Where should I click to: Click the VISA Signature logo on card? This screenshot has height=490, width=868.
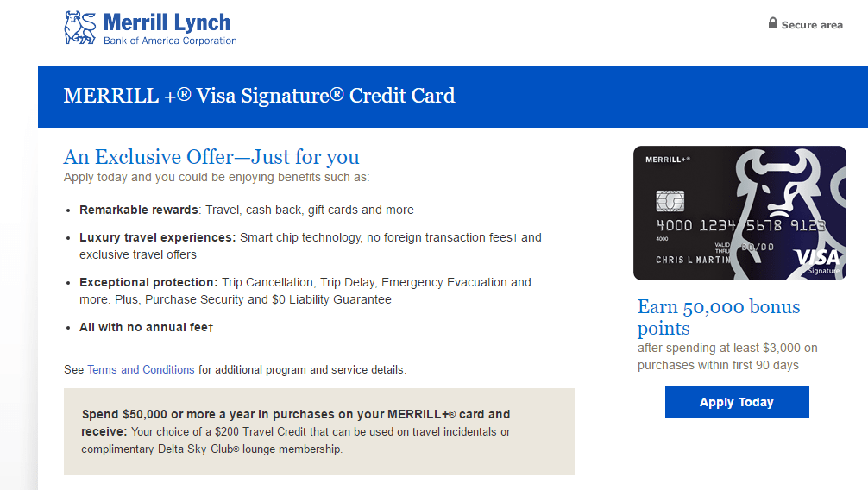point(817,261)
